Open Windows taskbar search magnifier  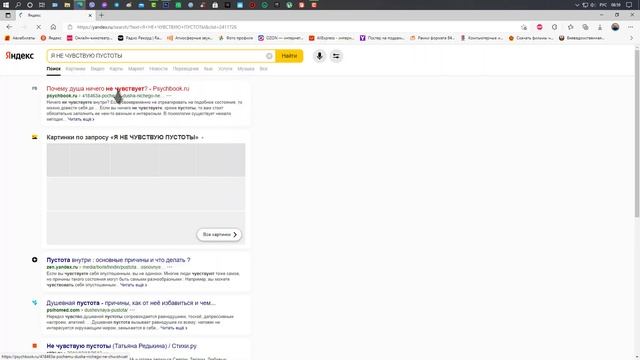point(18,5)
